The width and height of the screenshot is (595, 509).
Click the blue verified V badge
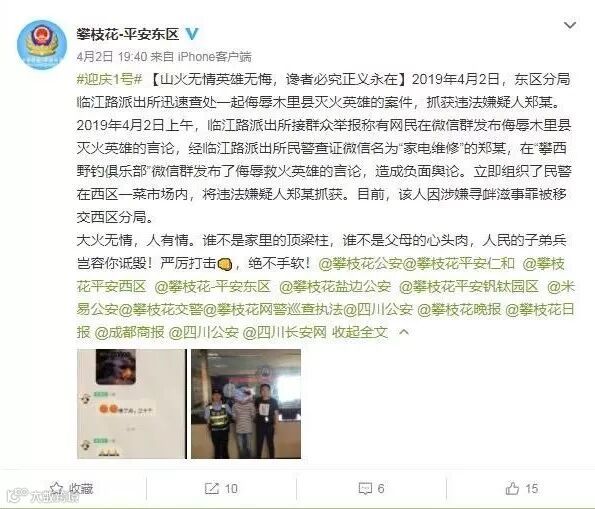pyautogui.click(x=192, y=34)
